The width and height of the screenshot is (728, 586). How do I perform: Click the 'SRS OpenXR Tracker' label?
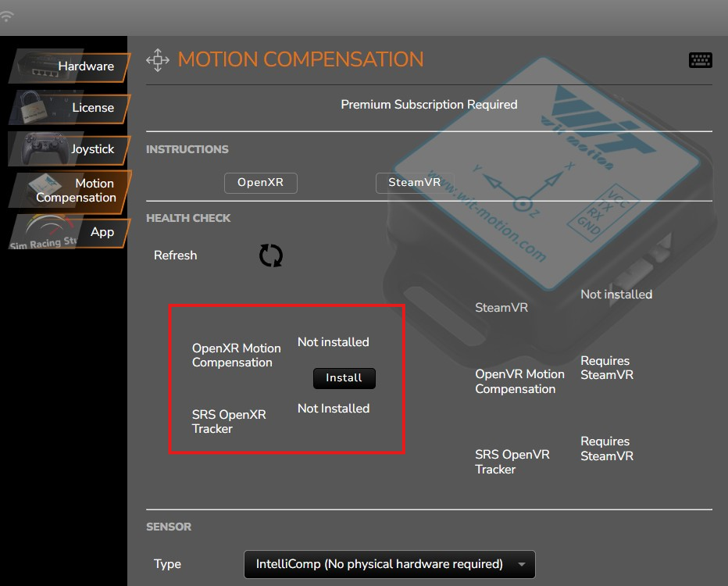229,422
